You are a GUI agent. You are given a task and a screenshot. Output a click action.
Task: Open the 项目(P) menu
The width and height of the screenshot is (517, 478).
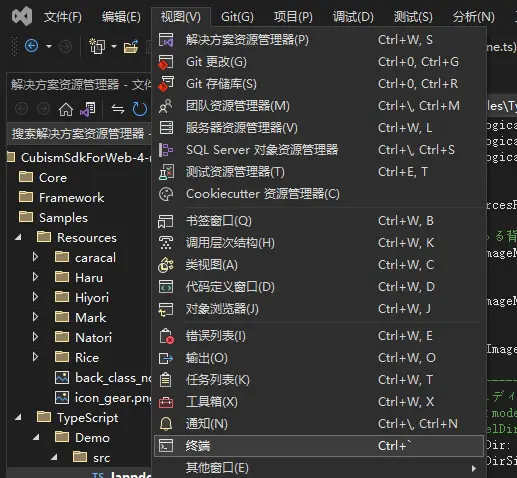click(293, 17)
